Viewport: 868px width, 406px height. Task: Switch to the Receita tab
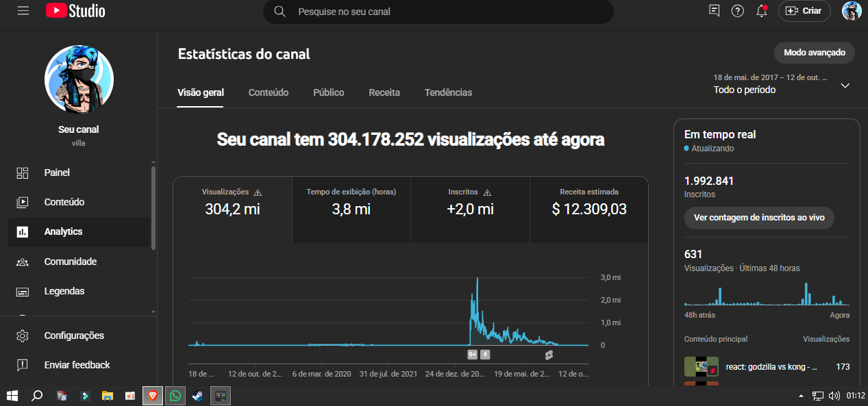point(384,92)
